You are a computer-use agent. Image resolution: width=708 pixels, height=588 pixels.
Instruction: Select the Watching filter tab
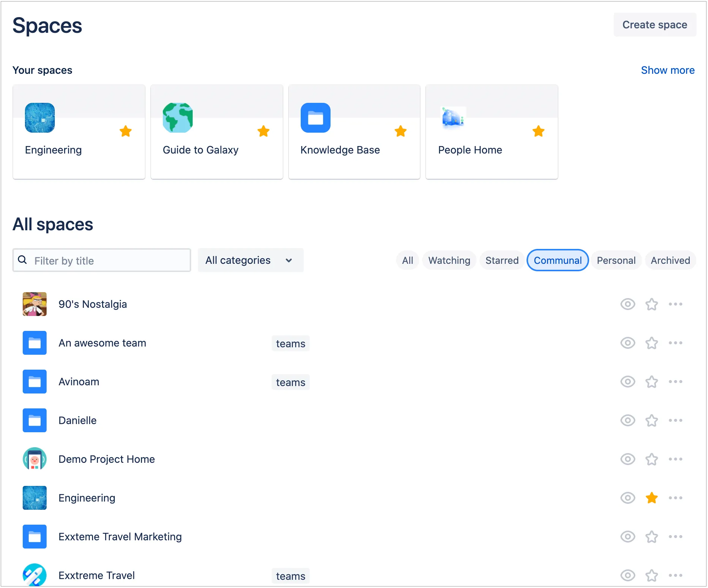point(449,260)
